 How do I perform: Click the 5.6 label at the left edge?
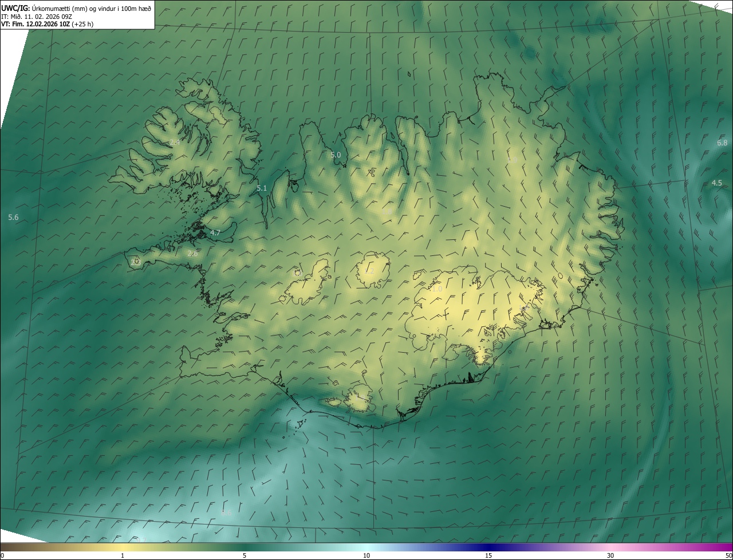coord(14,218)
